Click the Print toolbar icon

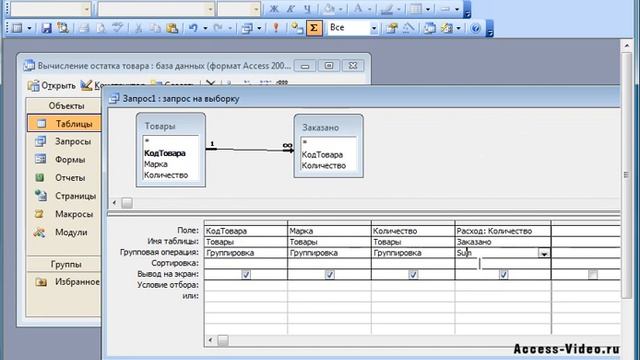[84, 28]
